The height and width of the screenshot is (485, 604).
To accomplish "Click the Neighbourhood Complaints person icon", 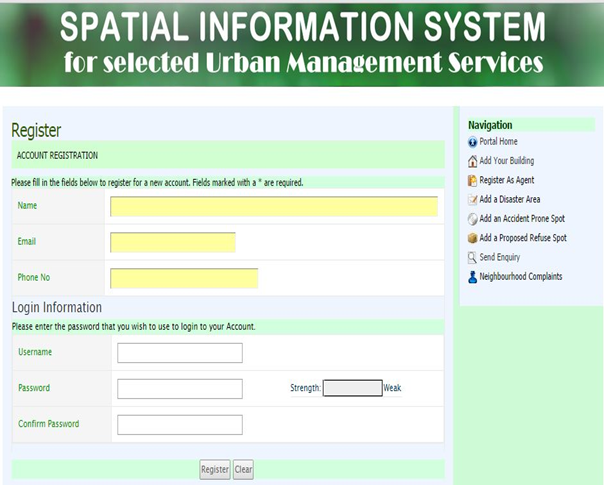I will [472, 277].
